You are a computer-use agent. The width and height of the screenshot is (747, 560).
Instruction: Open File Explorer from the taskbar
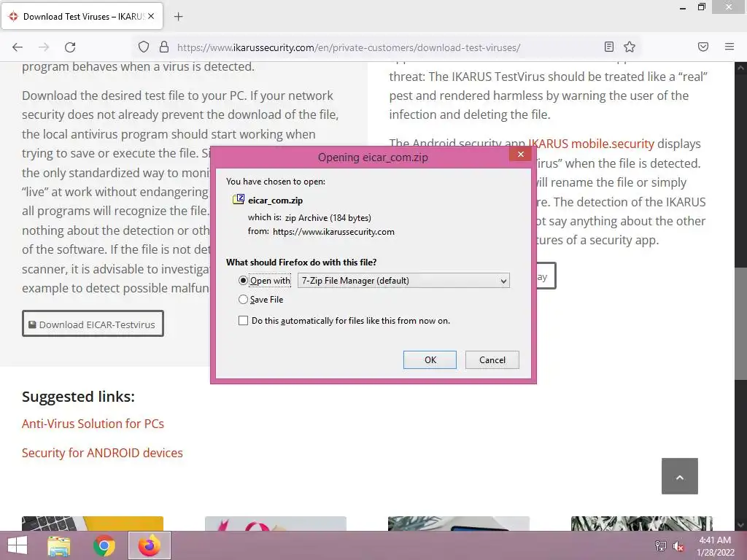(x=59, y=545)
